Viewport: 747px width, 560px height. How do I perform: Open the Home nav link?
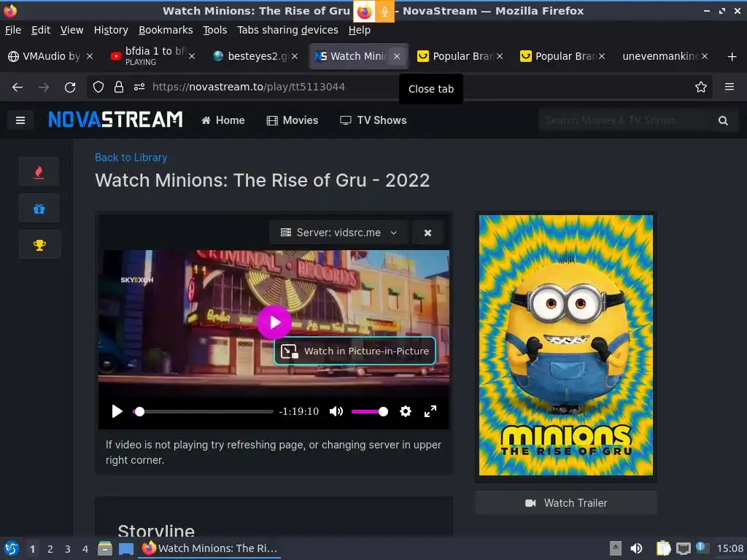tap(223, 120)
